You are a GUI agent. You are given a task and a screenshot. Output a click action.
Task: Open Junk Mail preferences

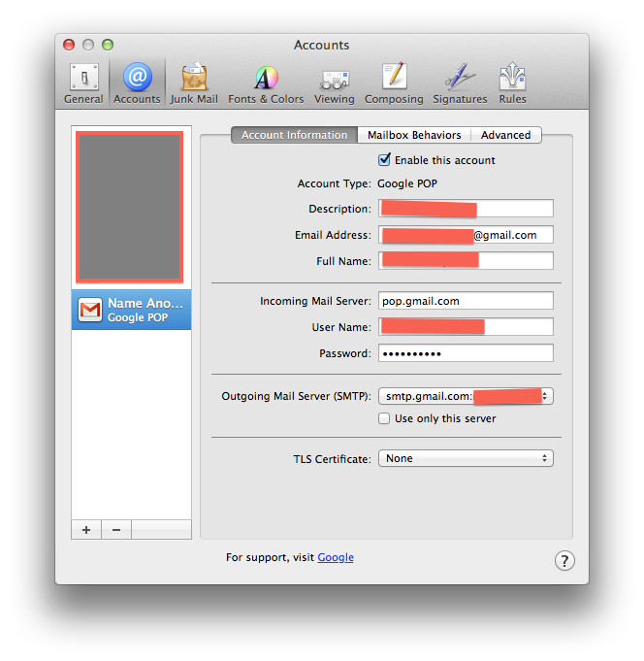click(x=194, y=83)
